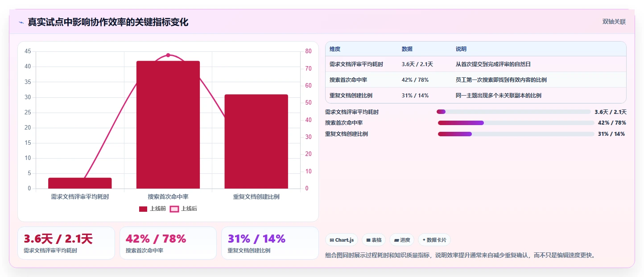Click the icon inside the 数据卡片 tag
644x277 pixels.
click(x=424, y=240)
